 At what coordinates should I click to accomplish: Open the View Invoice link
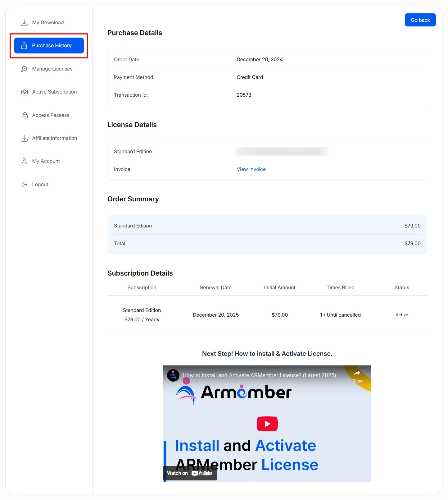pyautogui.click(x=251, y=169)
